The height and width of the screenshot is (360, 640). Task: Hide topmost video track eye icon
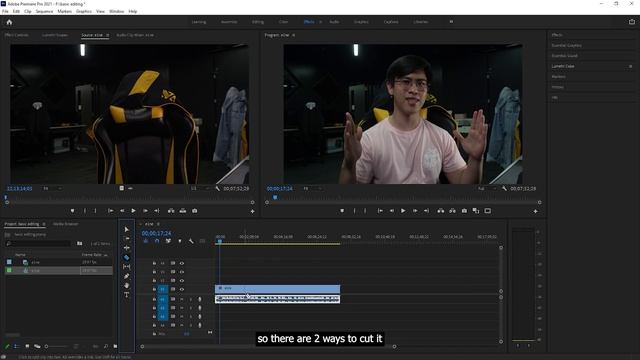point(182,263)
